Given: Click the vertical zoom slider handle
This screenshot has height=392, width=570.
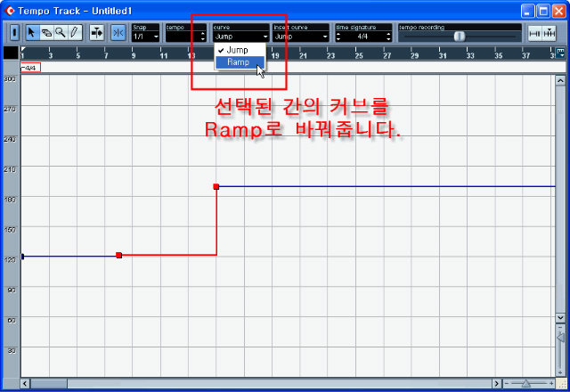Looking at the screenshot, I should click(x=560, y=338).
